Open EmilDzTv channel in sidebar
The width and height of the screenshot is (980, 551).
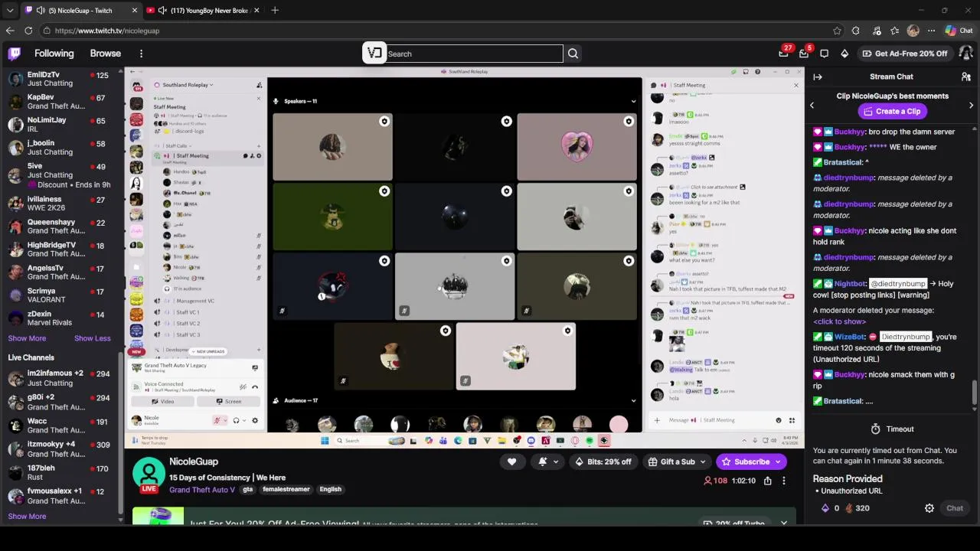[x=61, y=79]
